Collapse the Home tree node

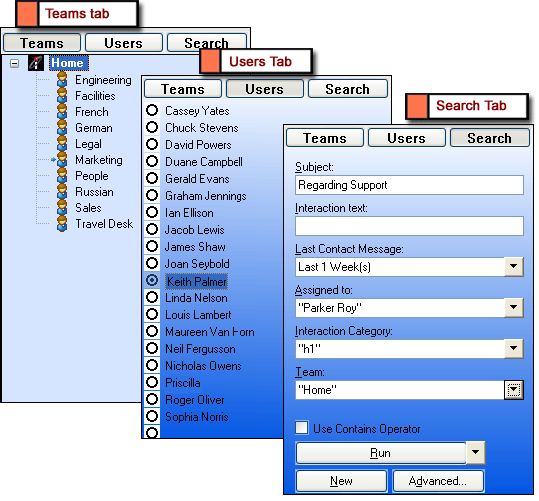(x=14, y=63)
